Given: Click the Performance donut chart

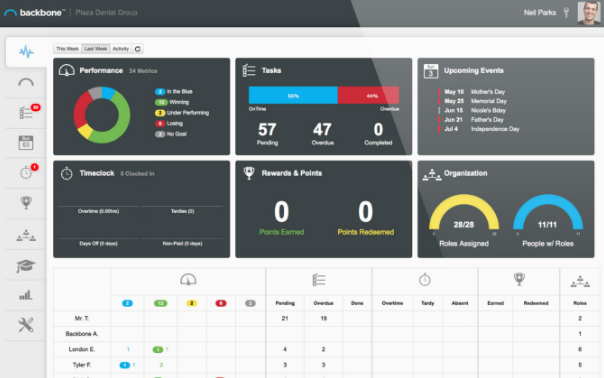Looking at the screenshot, I should (102, 115).
